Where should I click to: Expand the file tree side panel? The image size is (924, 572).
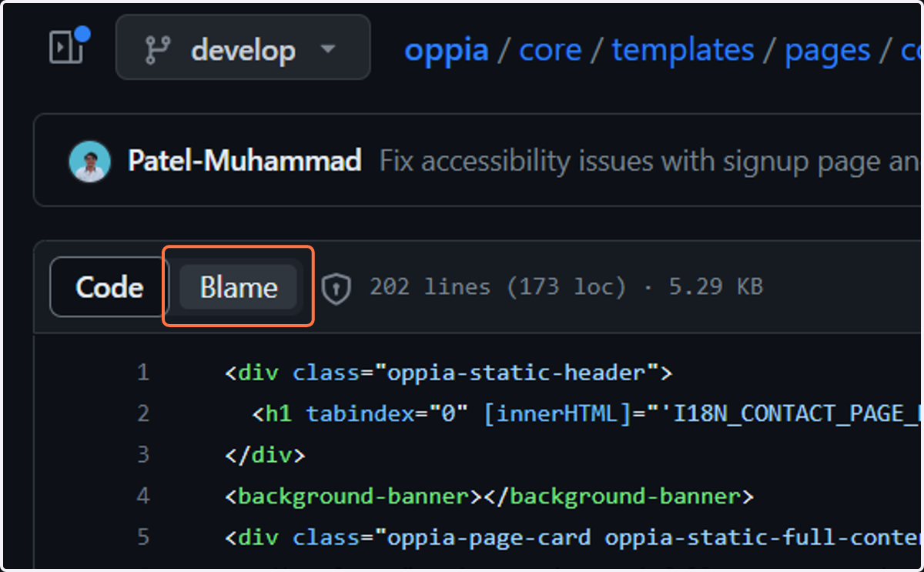[x=66, y=48]
